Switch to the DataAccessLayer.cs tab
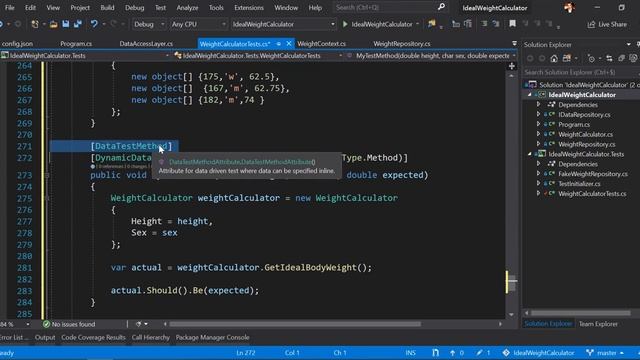The height and width of the screenshot is (360, 640). click(x=146, y=44)
